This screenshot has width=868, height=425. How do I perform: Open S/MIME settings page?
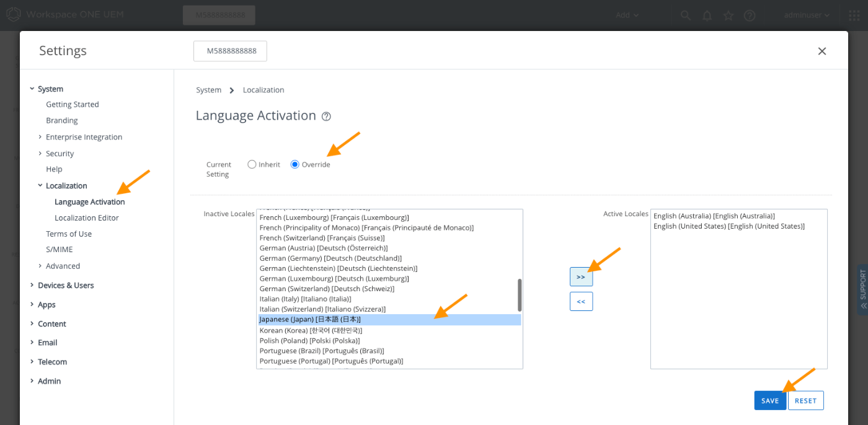point(60,250)
